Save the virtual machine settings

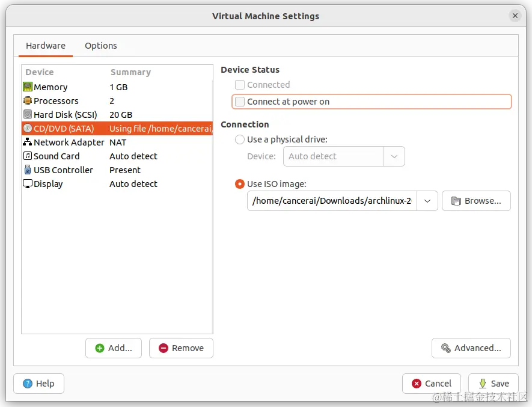pyautogui.click(x=494, y=384)
